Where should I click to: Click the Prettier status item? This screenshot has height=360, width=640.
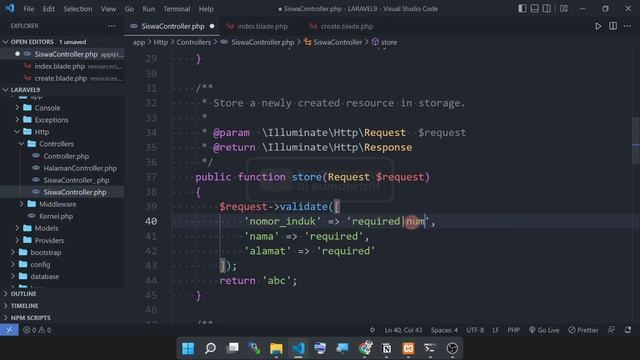(583, 330)
